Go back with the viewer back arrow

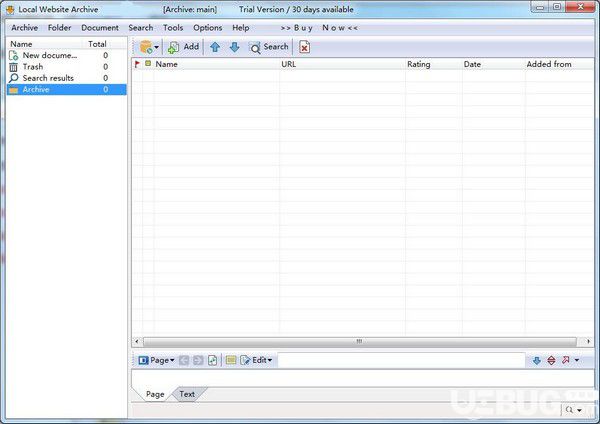pos(184,360)
